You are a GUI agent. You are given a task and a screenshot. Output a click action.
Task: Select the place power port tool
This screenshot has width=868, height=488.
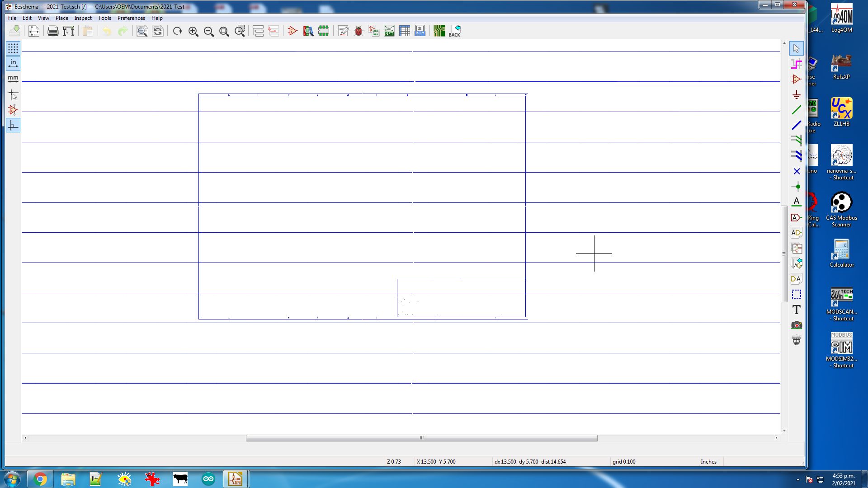pos(796,94)
